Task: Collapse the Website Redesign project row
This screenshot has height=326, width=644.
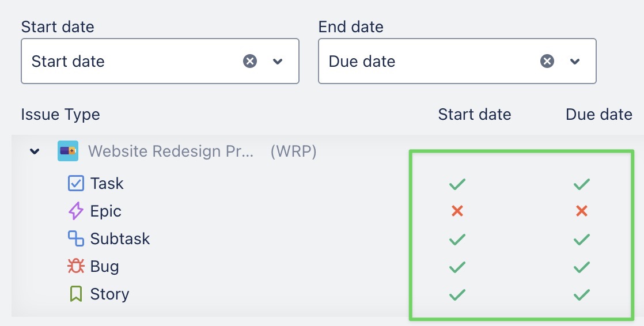Action: pyautogui.click(x=35, y=151)
